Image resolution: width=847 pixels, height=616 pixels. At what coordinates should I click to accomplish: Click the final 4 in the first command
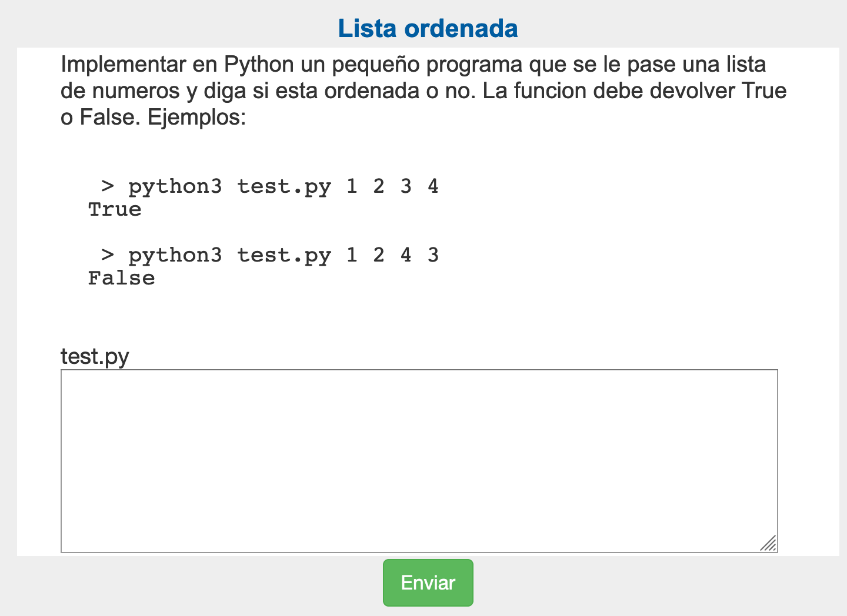click(x=433, y=187)
